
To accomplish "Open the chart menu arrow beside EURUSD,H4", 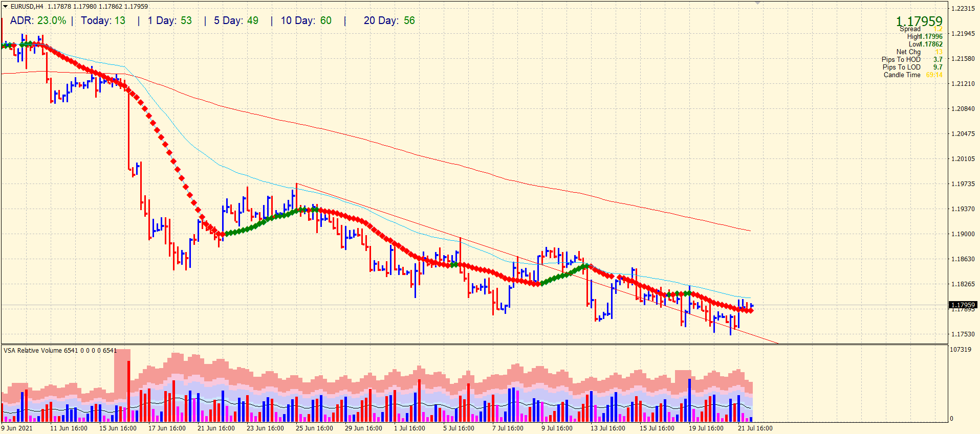I will tap(6, 7).
